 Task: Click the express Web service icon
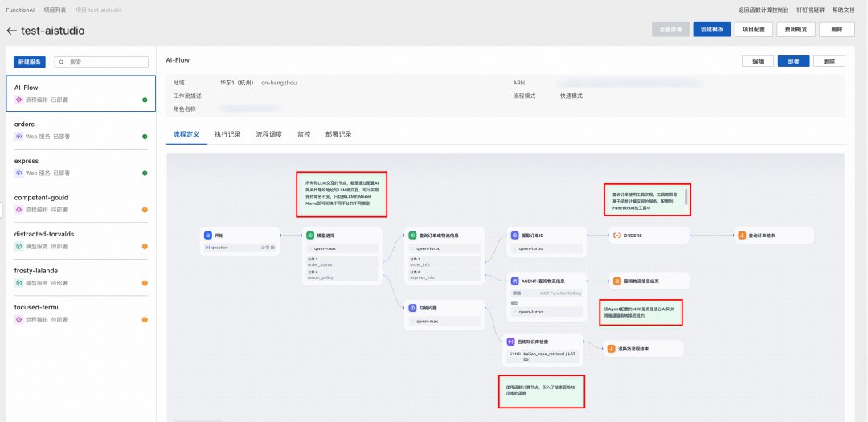pyautogui.click(x=18, y=173)
